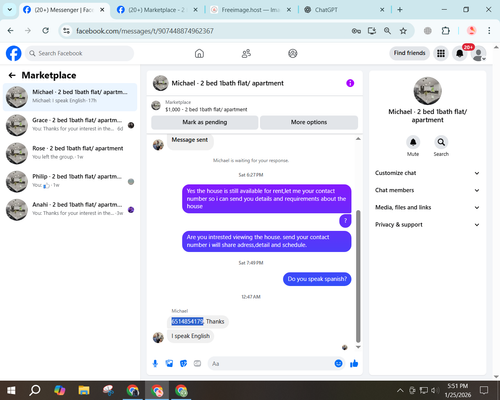
Task: Open the $1,000 Marketplace listing link
Action: coord(206,109)
